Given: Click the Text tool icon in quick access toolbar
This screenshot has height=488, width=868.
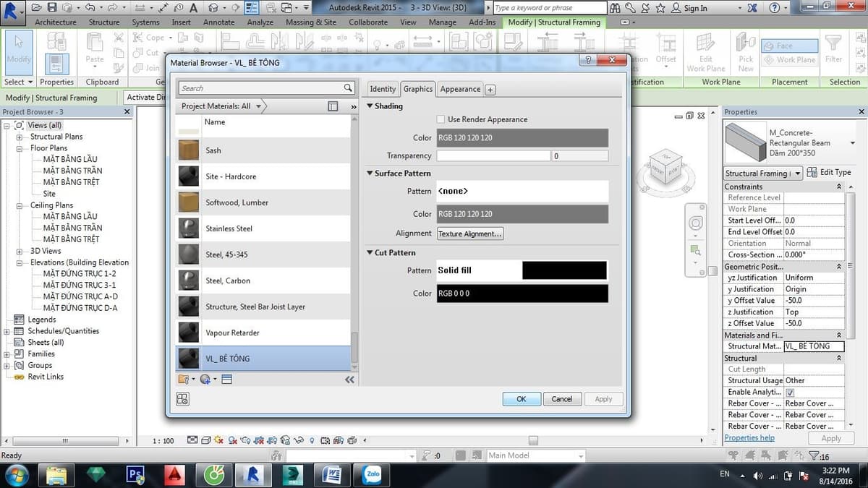Looking at the screenshot, I should tap(193, 8).
